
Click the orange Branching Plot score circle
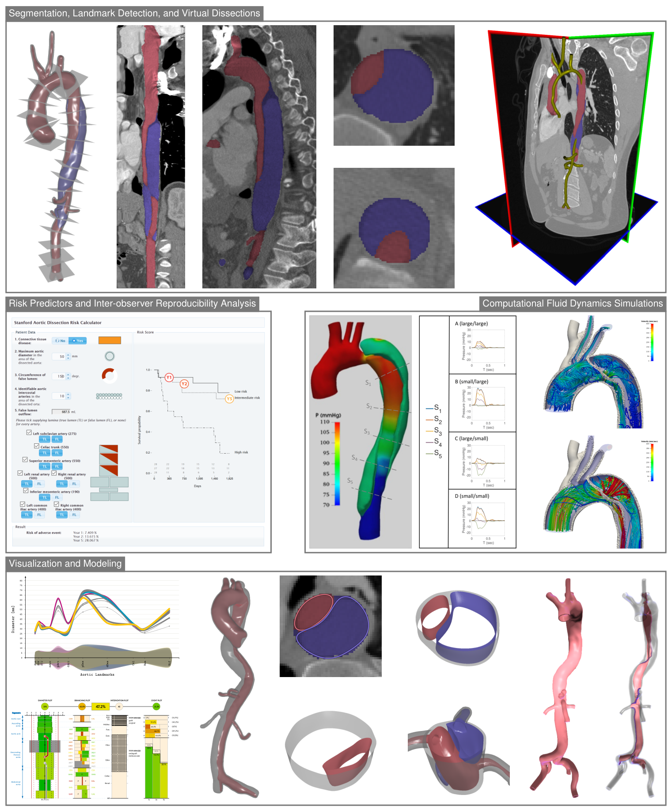pos(82,707)
